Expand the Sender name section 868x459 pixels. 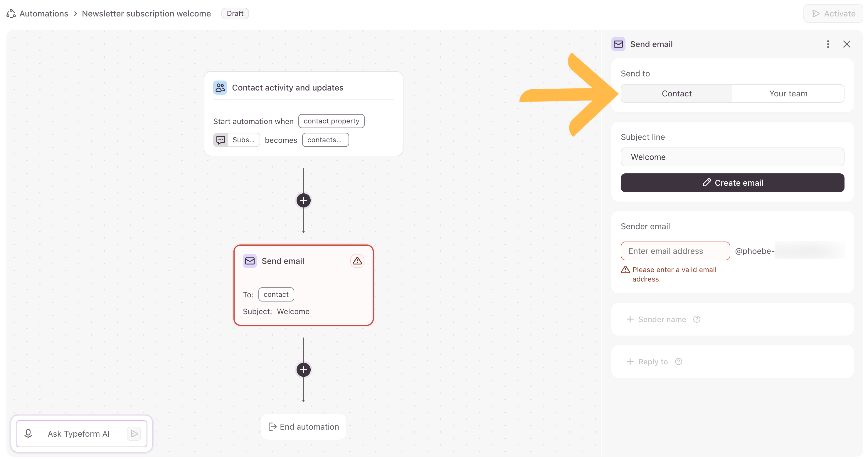coord(655,319)
